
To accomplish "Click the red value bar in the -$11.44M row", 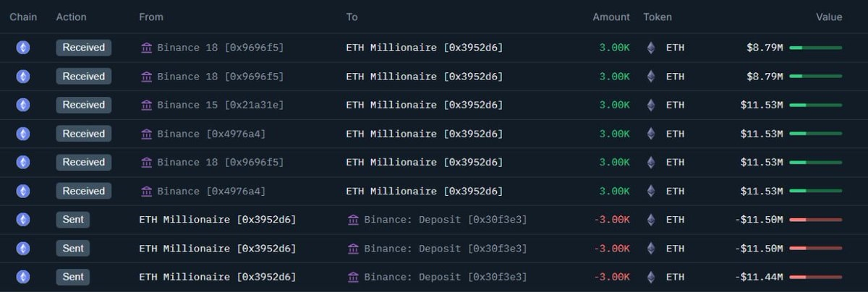I will (x=815, y=277).
